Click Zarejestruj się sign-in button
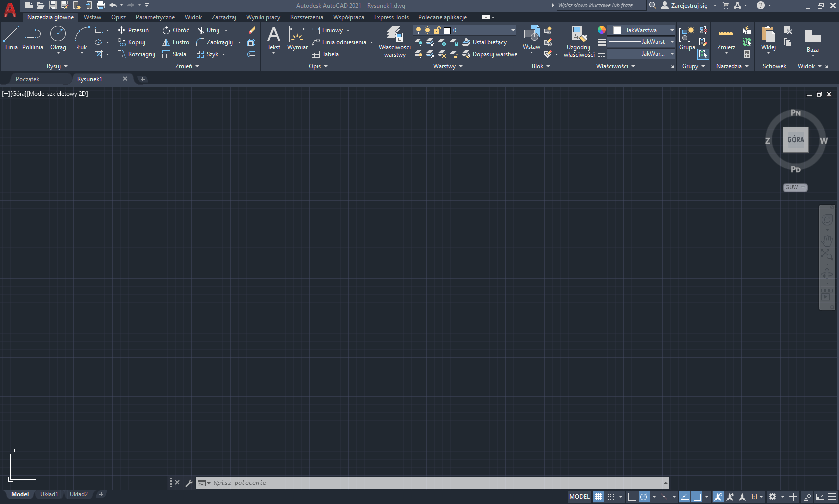839x504 pixels. [x=684, y=6]
